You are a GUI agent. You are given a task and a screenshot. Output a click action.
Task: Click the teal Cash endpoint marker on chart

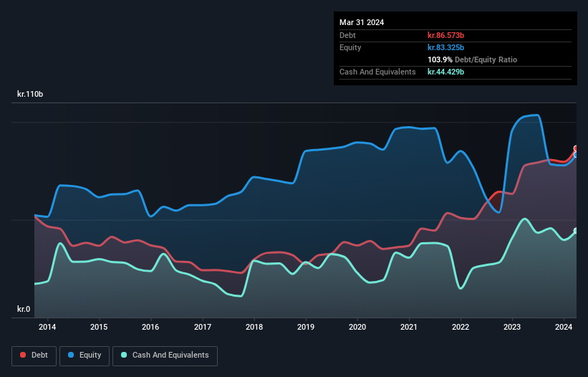pyautogui.click(x=576, y=231)
